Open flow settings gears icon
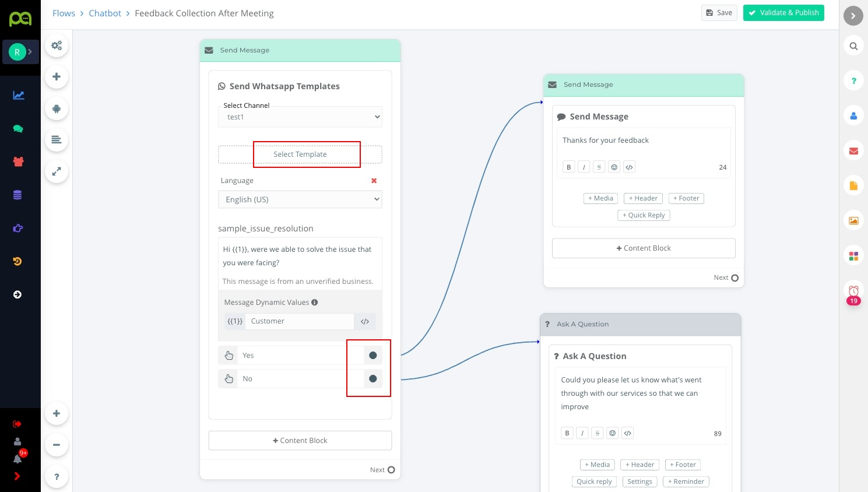Image resolution: width=868 pixels, height=492 pixels. (x=57, y=45)
